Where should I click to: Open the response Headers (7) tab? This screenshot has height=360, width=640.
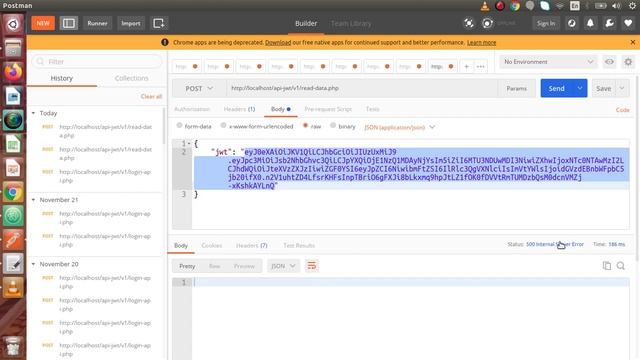point(251,245)
